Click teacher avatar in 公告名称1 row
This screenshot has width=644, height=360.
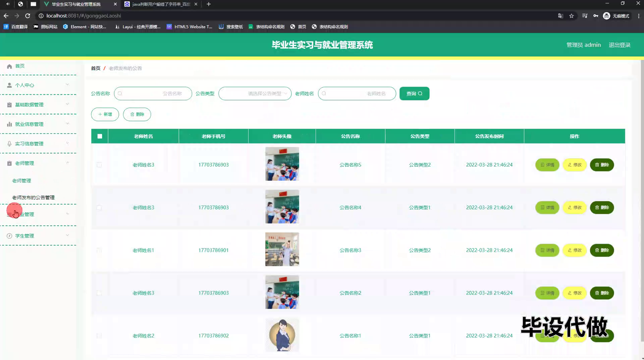tap(282, 335)
